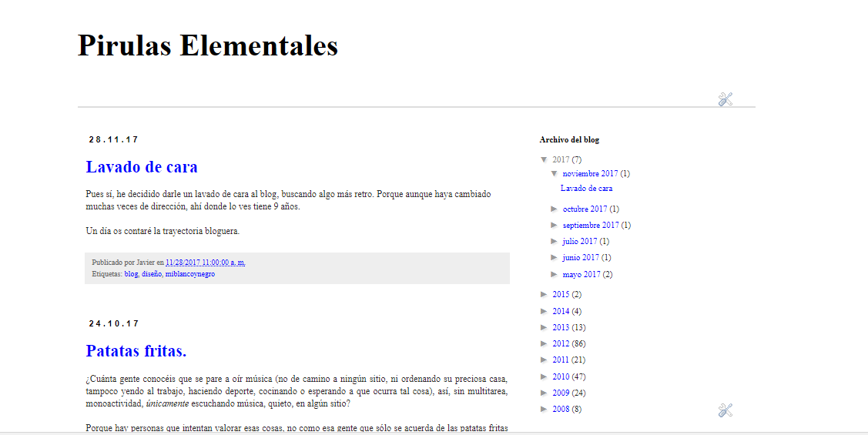Visit the 2013 archive year link
The image size is (868, 435).
[x=561, y=328]
